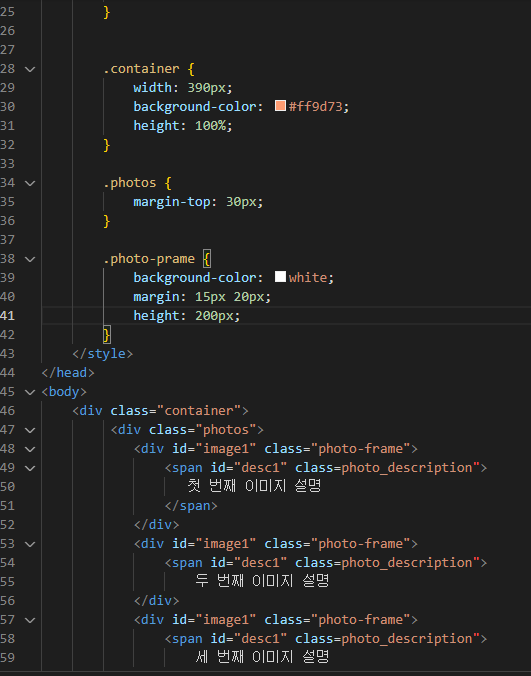
Task: Click the closing '</div>' tag on line 52
Action: pos(156,525)
